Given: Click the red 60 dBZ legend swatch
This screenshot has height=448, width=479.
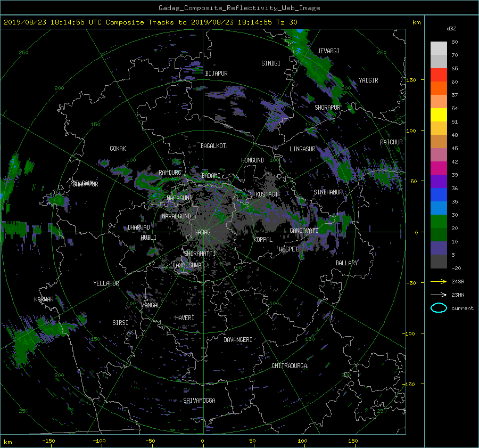Looking at the screenshot, I should pyautogui.click(x=439, y=75).
